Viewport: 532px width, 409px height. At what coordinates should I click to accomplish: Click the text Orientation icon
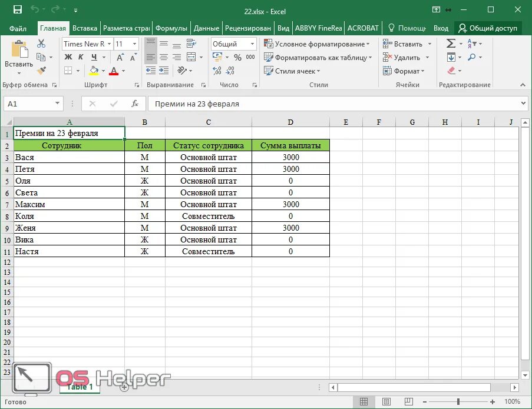[182, 71]
